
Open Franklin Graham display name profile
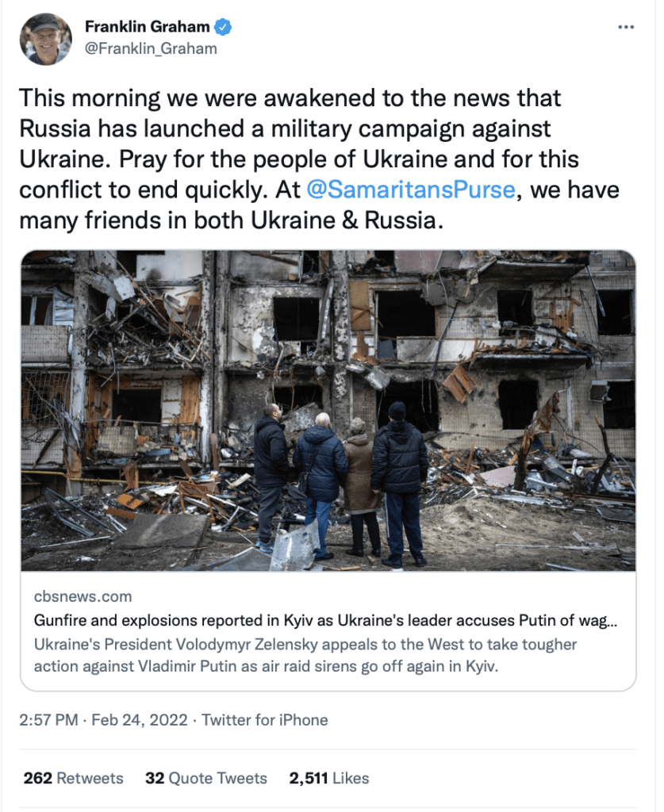(x=147, y=26)
